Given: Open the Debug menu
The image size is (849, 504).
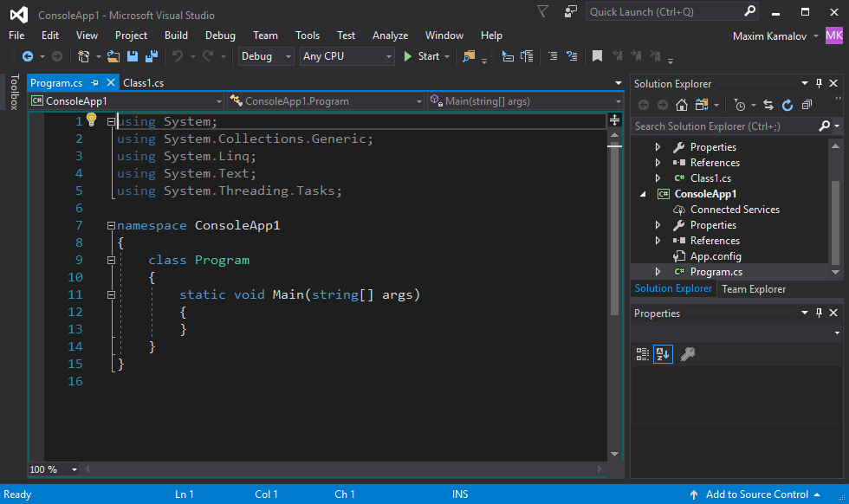Looking at the screenshot, I should coord(220,36).
